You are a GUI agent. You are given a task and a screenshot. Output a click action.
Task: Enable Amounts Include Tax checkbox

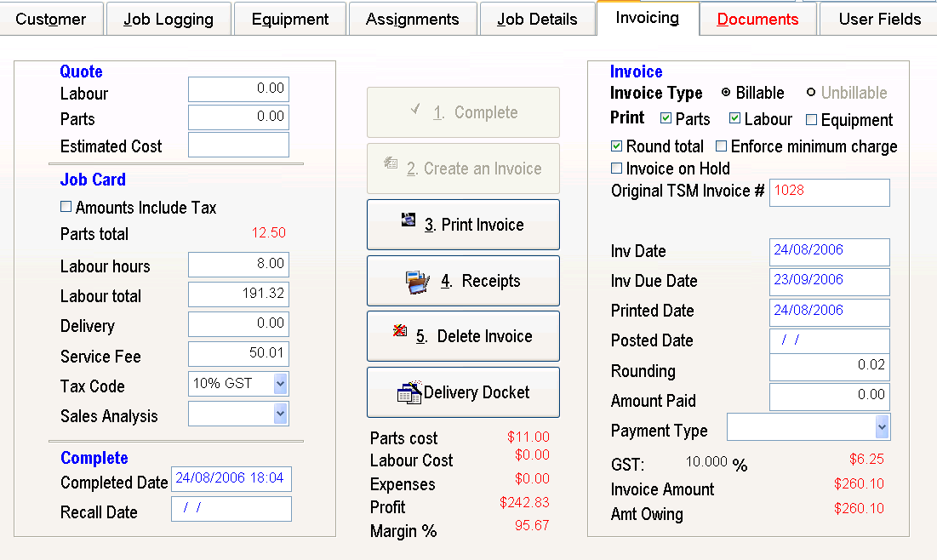[66, 207]
